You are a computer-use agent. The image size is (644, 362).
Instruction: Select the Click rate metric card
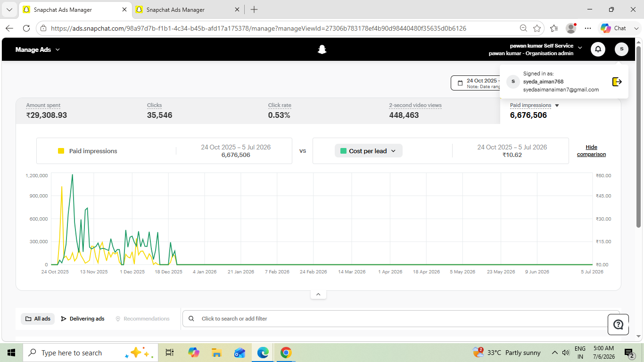point(318,111)
